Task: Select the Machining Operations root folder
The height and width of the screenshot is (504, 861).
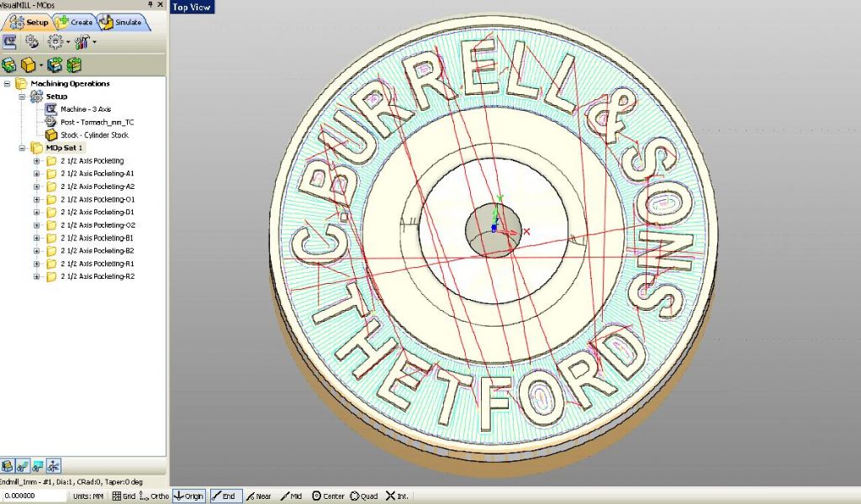Action: (71, 83)
